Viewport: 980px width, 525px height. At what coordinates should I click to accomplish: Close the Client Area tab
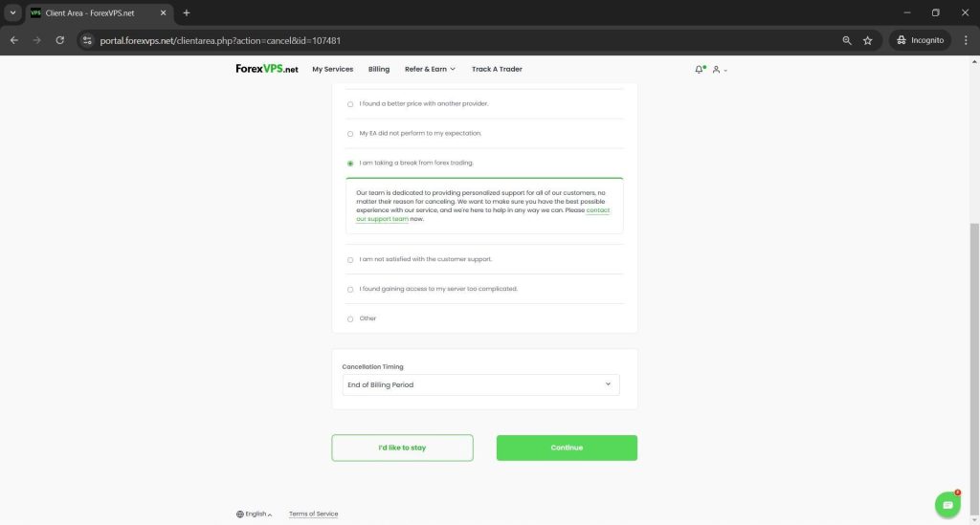pyautogui.click(x=163, y=13)
